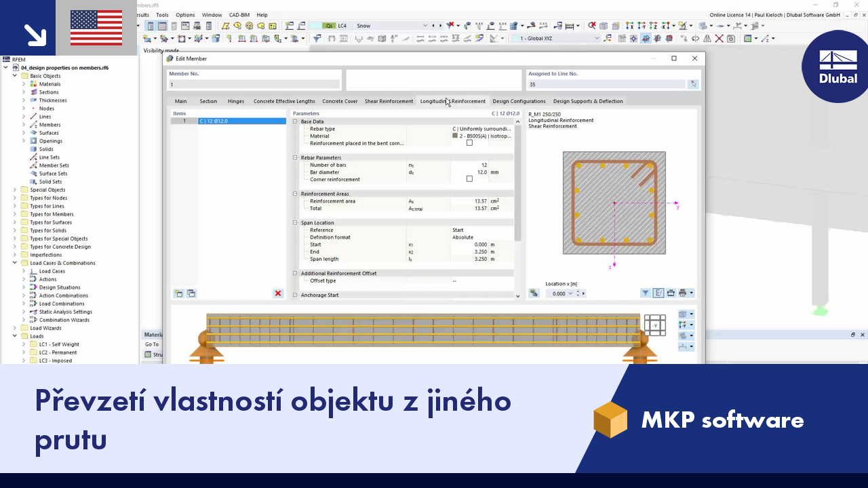The width and height of the screenshot is (868, 488).
Task: Expand the Types for Concrete Design folder
Action: (x=15, y=247)
